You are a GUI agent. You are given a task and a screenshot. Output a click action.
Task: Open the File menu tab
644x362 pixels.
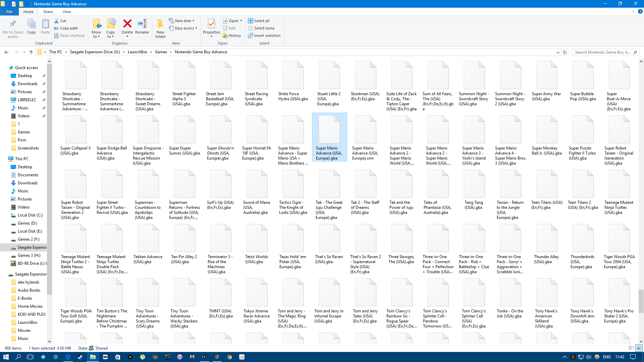point(9,12)
